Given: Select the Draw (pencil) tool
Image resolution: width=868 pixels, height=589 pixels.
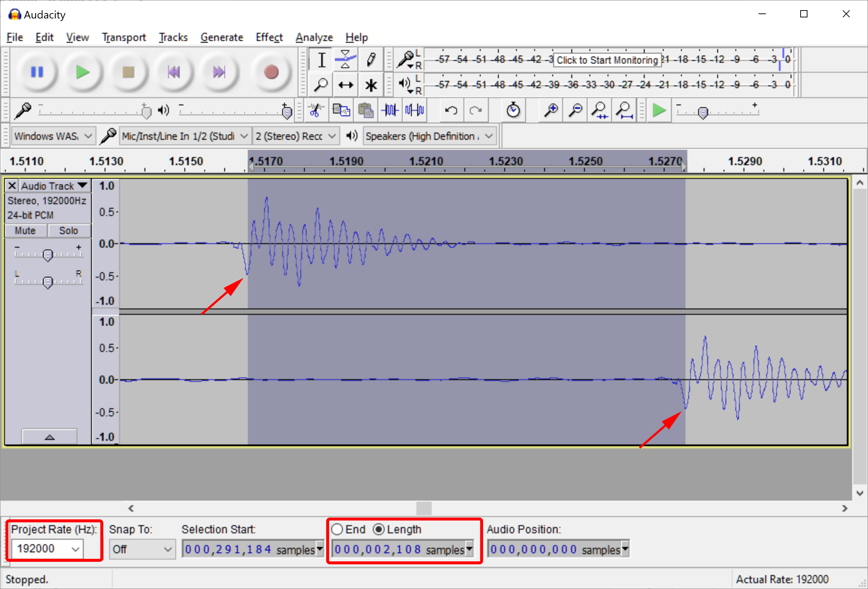Looking at the screenshot, I should [x=370, y=60].
